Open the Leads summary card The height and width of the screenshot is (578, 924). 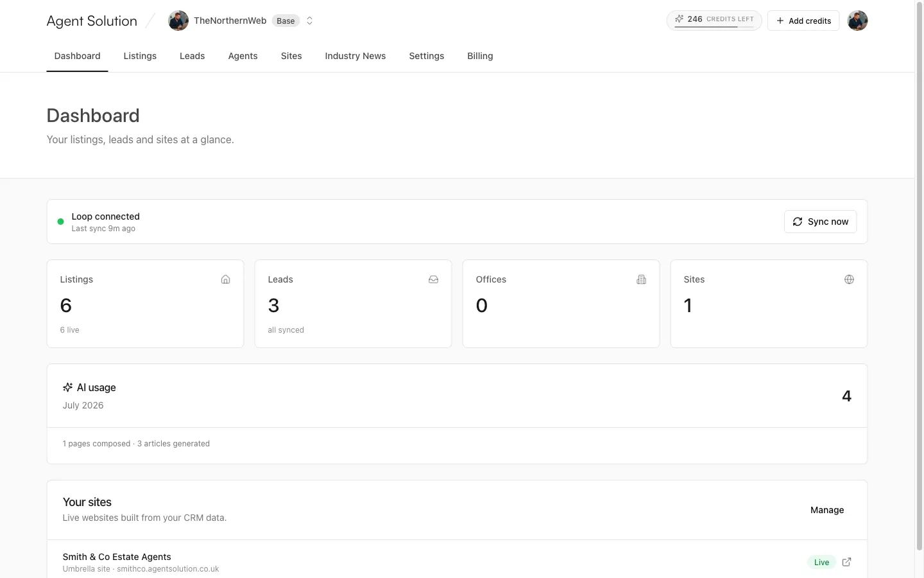click(x=353, y=304)
